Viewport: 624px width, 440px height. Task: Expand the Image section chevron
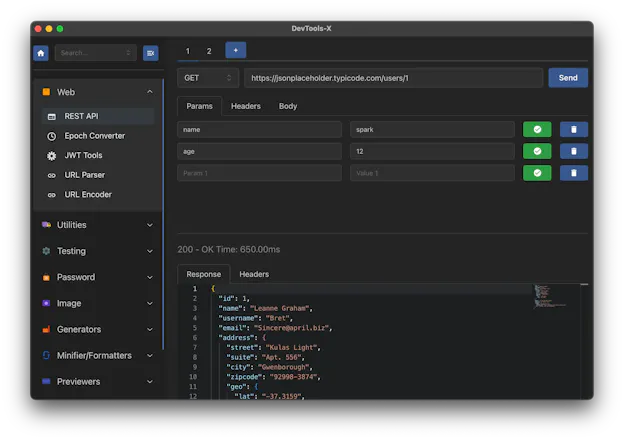pyautogui.click(x=150, y=304)
